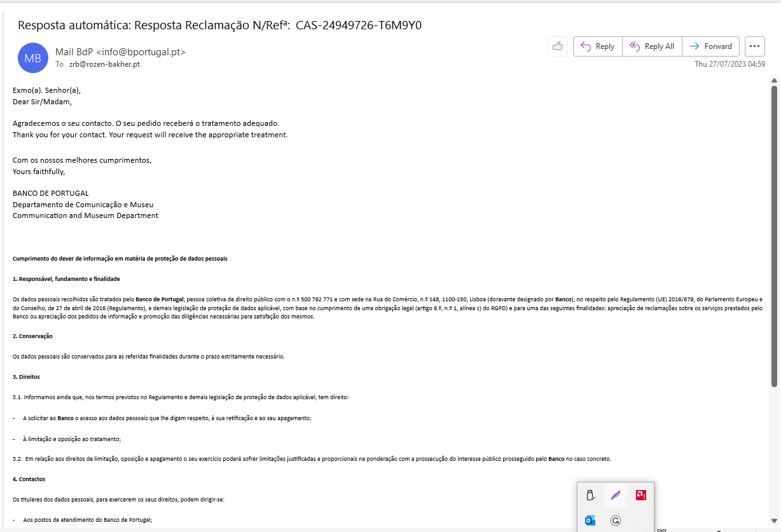
Task: Click the line 'Yours faithfully,'
Action: click(x=39, y=172)
